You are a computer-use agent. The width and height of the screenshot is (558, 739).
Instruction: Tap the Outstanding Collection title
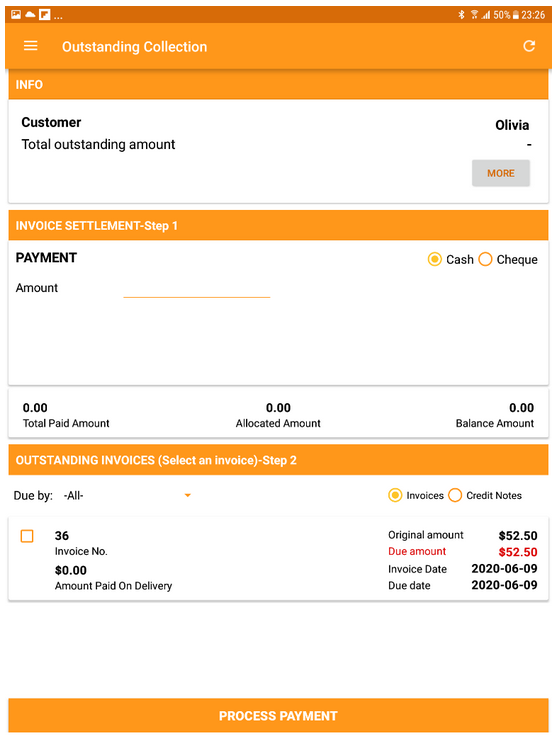tap(135, 47)
